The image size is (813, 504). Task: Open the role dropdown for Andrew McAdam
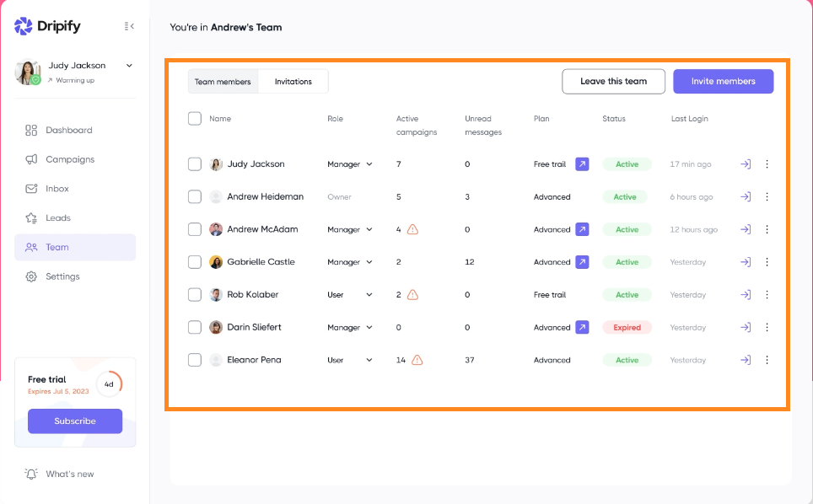pos(350,229)
